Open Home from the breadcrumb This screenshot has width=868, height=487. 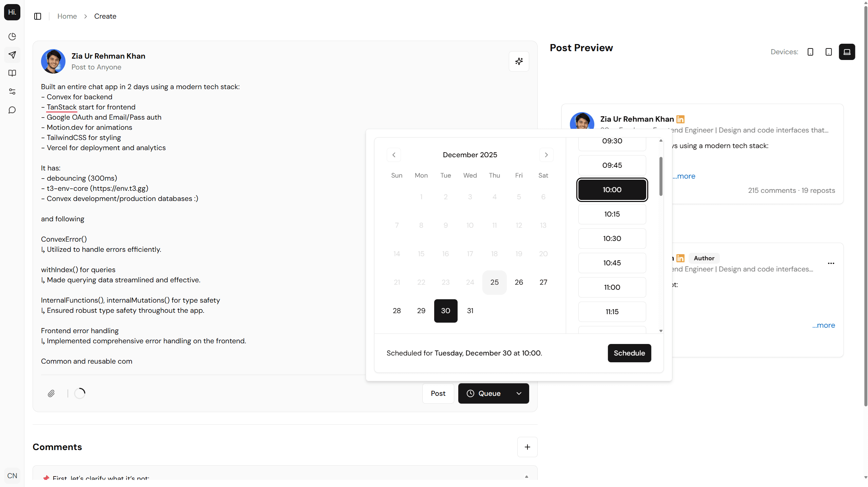[x=67, y=16]
